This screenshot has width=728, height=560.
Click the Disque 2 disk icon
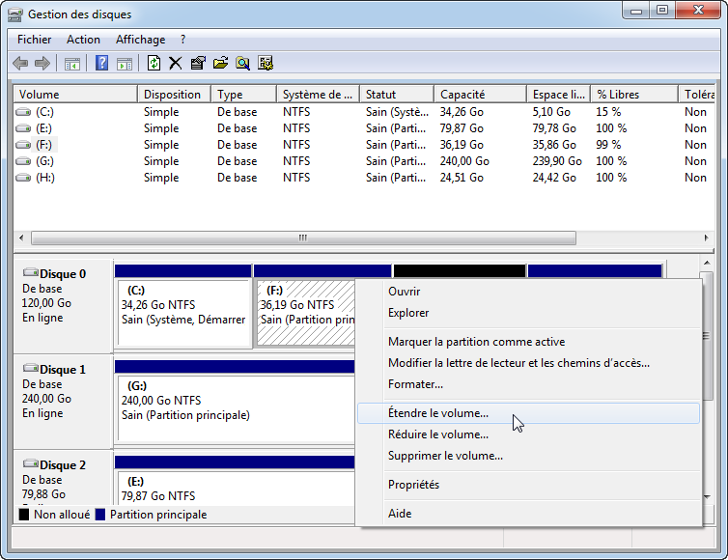point(31,463)
